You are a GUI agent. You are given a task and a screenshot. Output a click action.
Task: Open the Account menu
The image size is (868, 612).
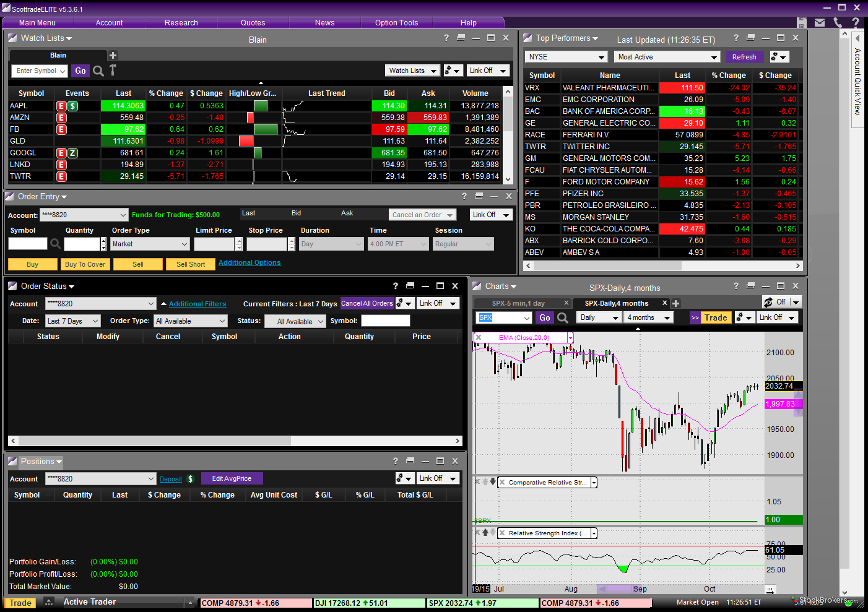coord(109,23)
